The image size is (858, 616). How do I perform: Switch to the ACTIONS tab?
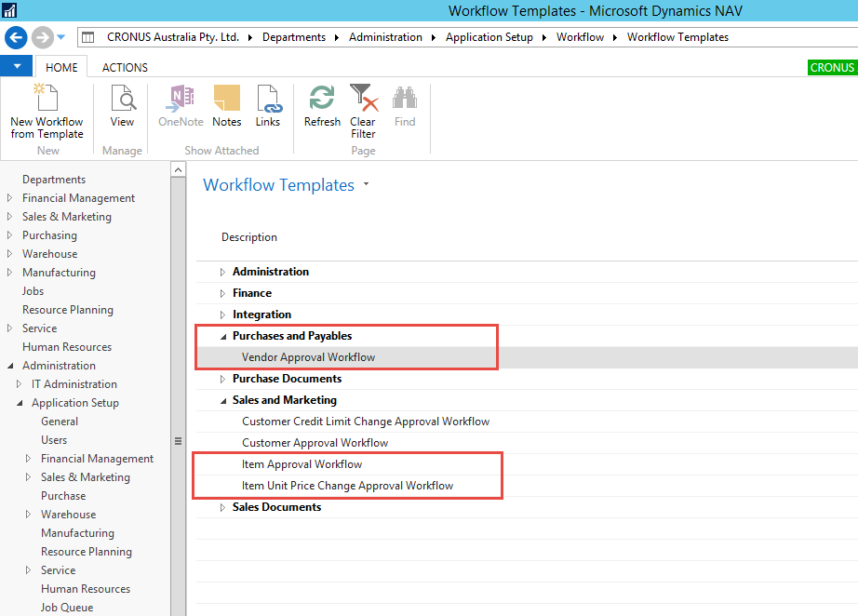tap(124, 67)
